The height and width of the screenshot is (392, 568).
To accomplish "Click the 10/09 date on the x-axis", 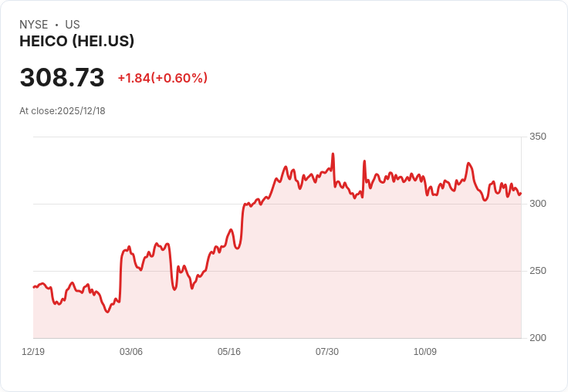I will [425, 352].
